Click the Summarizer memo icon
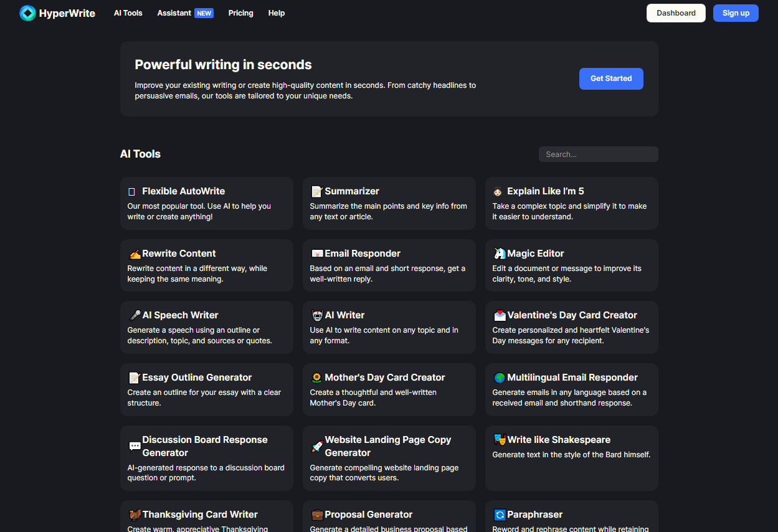 point(316,191)
